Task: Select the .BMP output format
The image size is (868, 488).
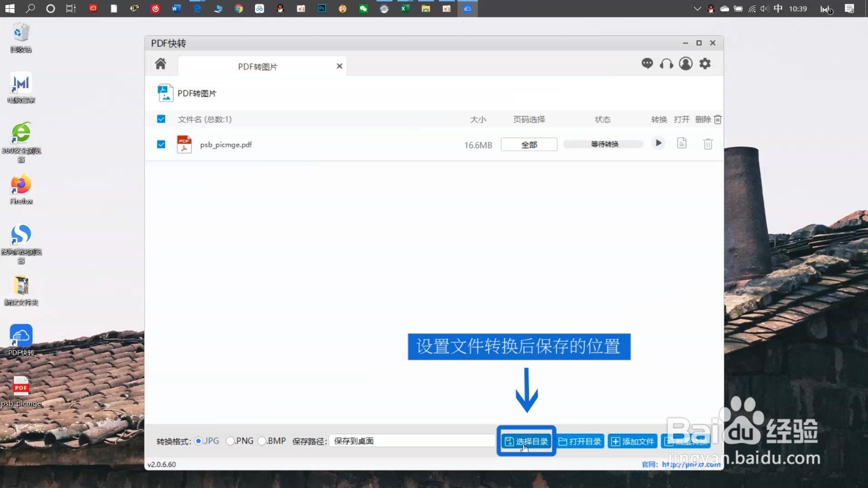Action: [x=263, y=441]
